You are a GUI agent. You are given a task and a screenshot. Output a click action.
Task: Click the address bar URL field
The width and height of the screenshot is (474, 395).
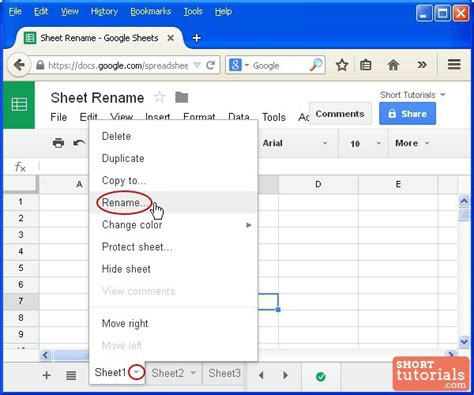pos(118,65)
